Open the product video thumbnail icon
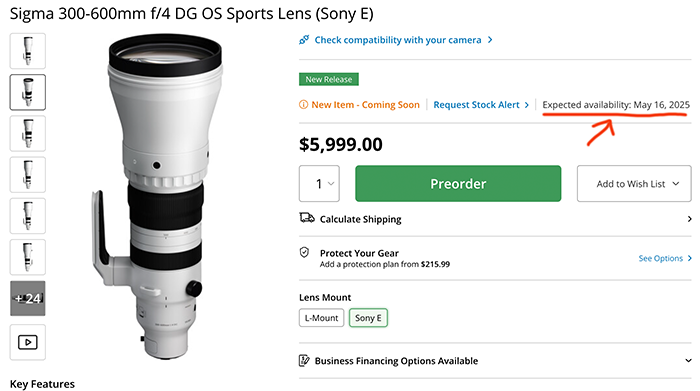The height and width of the screenshot is (391, 700). [28, 342]
